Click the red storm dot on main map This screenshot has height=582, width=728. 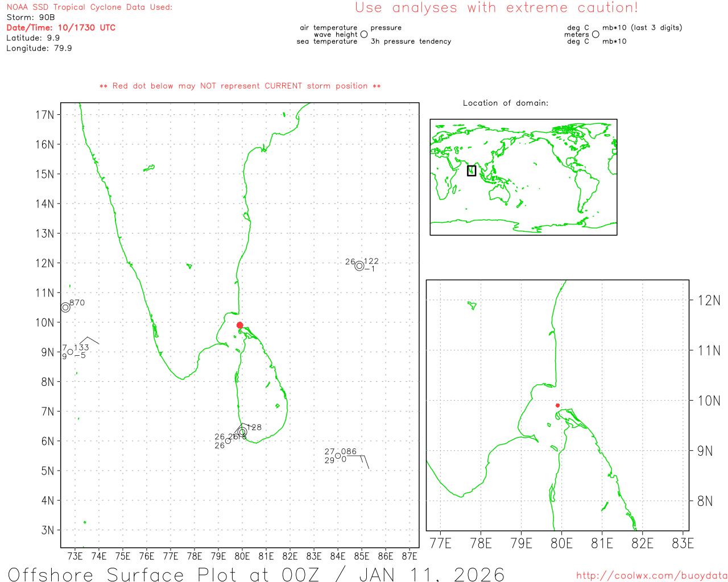(239, 325)
